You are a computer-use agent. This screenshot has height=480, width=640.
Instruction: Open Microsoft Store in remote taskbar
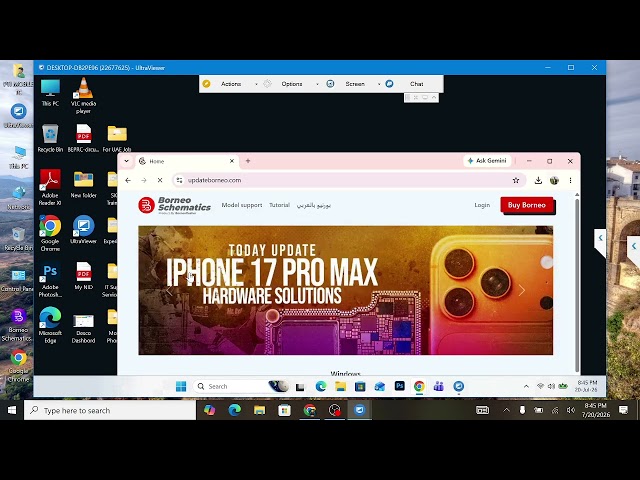point(360,386)
